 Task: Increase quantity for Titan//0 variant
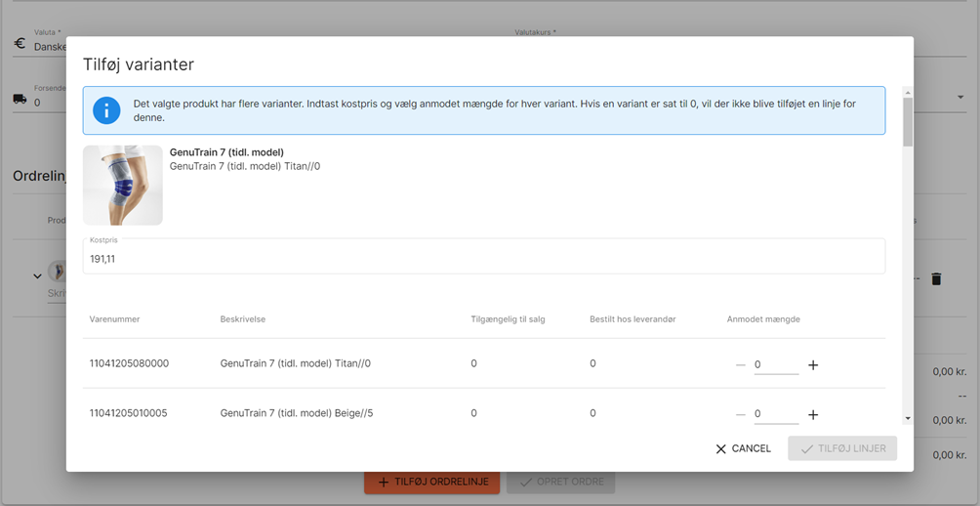pos(813,365)
